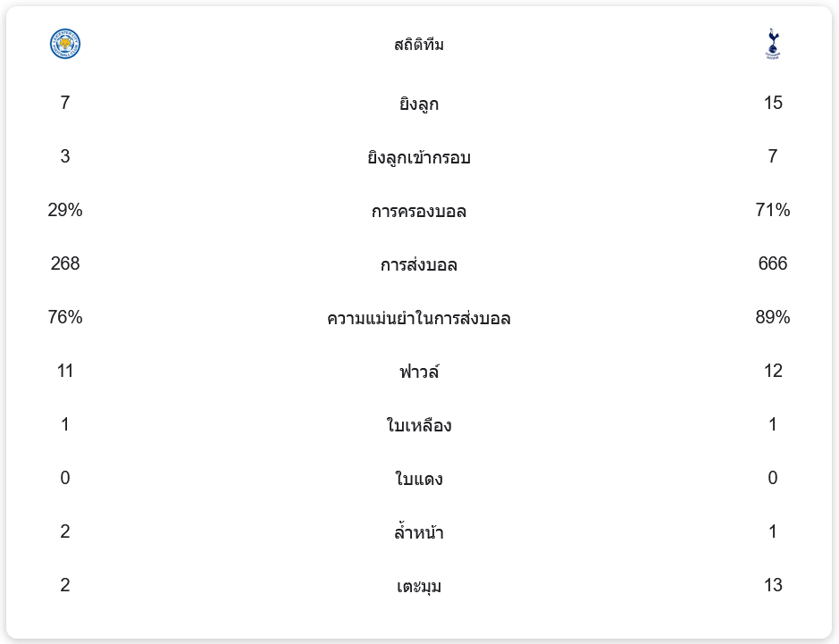Click the Tottenham Hotspur team crest
The width and height of the screenshot is (839, 644).
click(772, 44)
